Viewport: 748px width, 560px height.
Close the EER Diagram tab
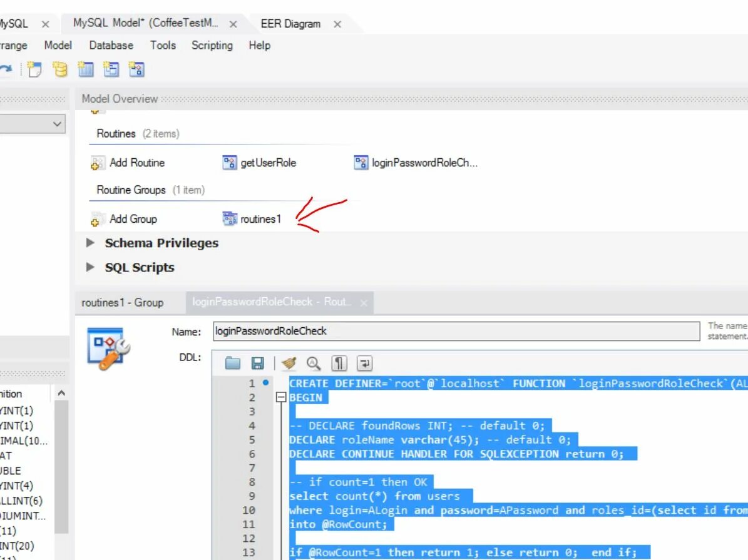tap(337, 24)
